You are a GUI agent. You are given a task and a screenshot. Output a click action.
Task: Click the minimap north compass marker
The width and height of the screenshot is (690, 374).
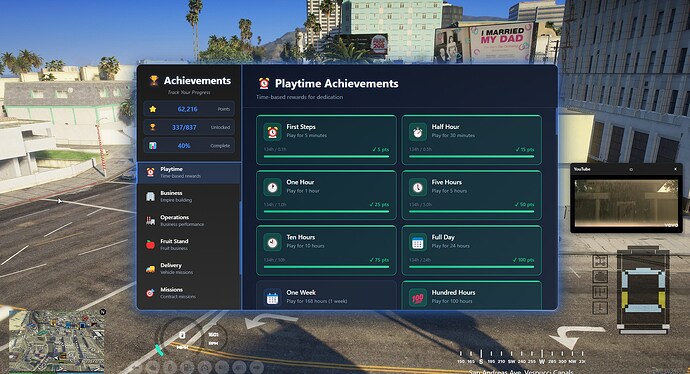pyautogui.click(x=103, y=312)
